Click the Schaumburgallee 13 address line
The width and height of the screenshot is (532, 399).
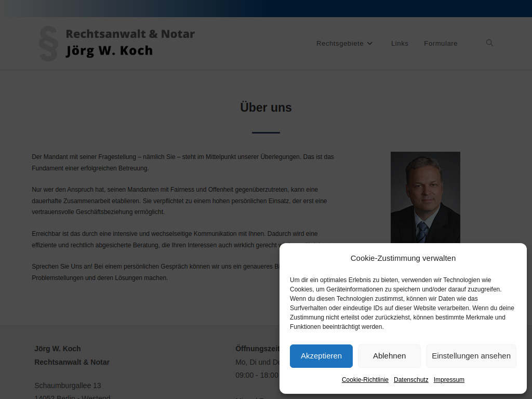(67, 385)
